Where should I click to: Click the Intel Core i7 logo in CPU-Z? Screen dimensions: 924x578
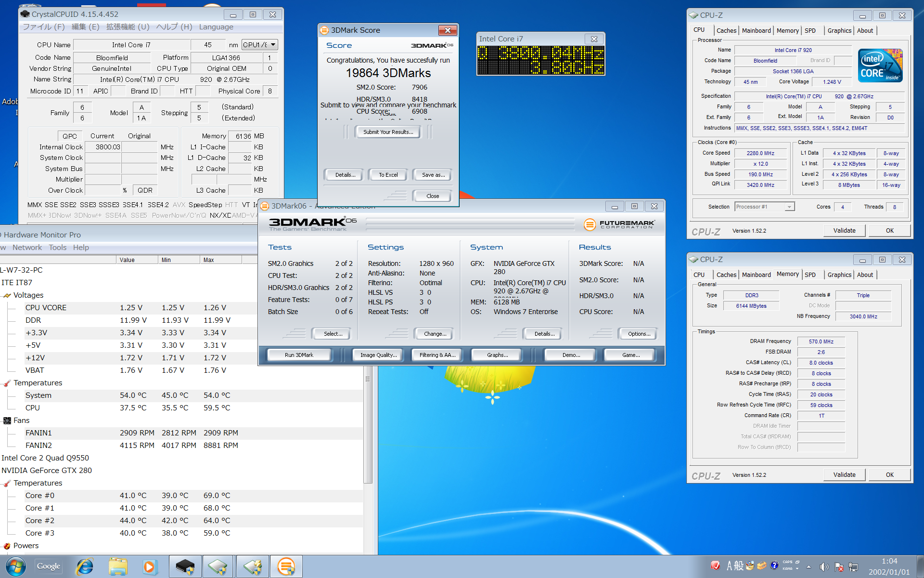point(880,65)
